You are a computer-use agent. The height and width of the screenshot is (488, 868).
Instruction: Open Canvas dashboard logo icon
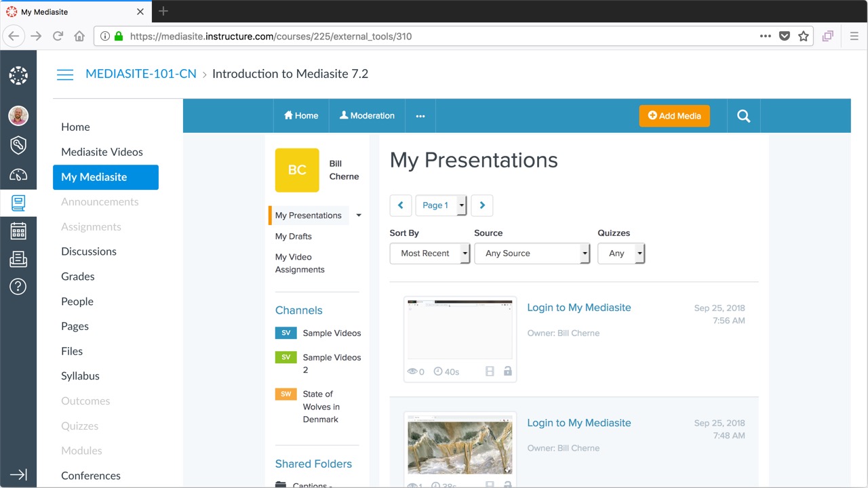18,75
